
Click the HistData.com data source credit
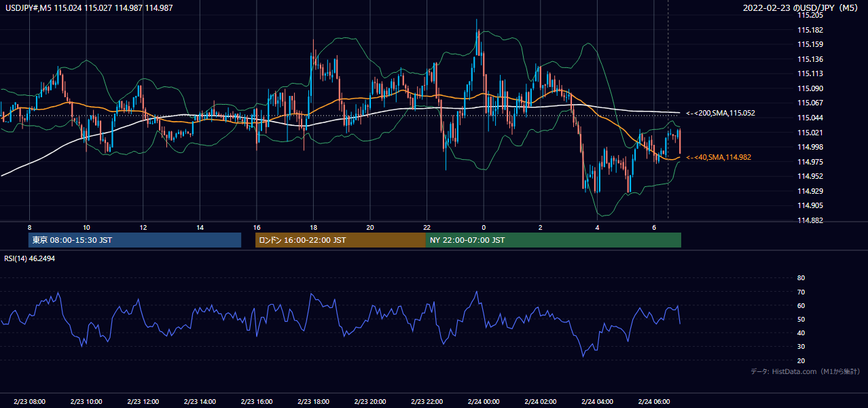pyautogui.click(x=805, y=371)
